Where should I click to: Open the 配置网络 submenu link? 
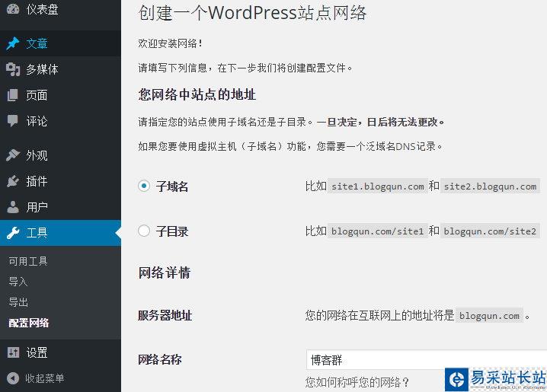pos(29,323)
